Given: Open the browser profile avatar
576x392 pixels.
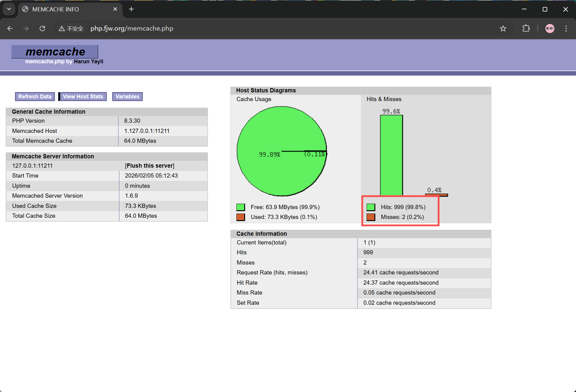Looking at the screenshot, I should pyautogui.click(x=550, y=28).
